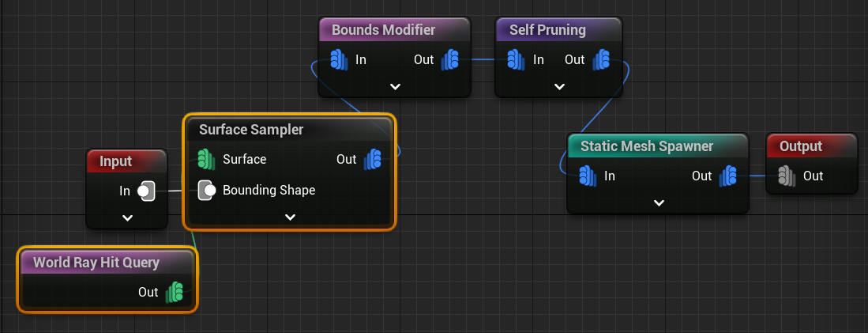
Task: Click the Surface Sampler Out pin
Action: coord(372,160)
